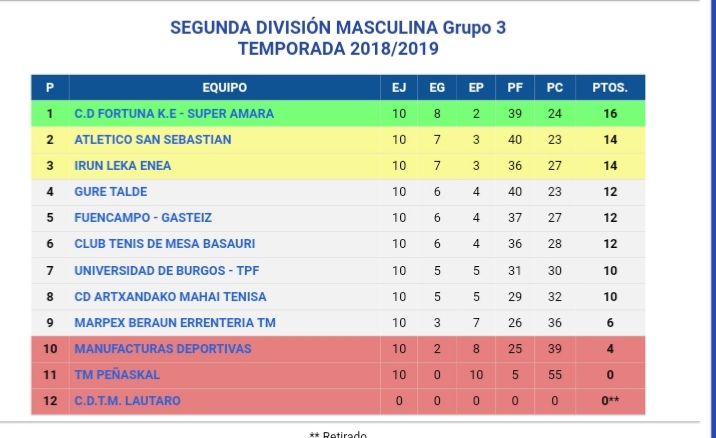Open CD ARTXANDAKO MAHAI TENISA link

click(x=170, y=296)
